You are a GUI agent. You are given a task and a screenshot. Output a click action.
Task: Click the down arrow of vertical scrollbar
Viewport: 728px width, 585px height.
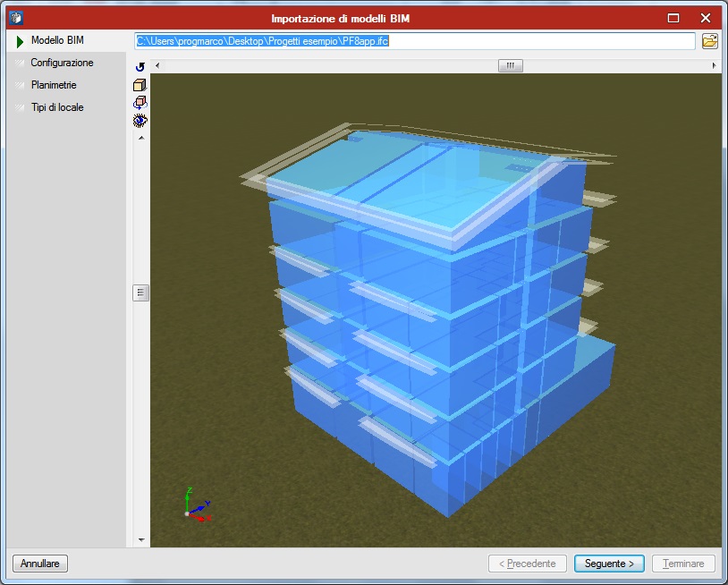pos(140,539)
